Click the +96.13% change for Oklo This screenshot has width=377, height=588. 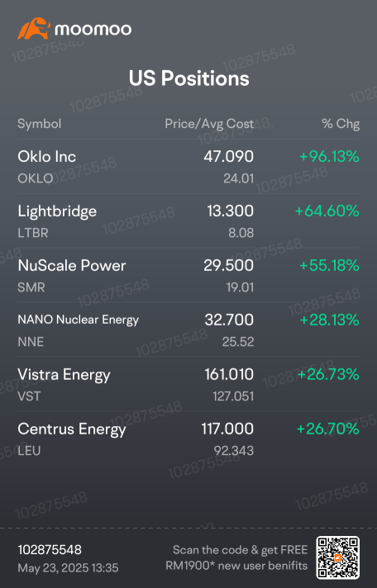[x=329, y=156]
